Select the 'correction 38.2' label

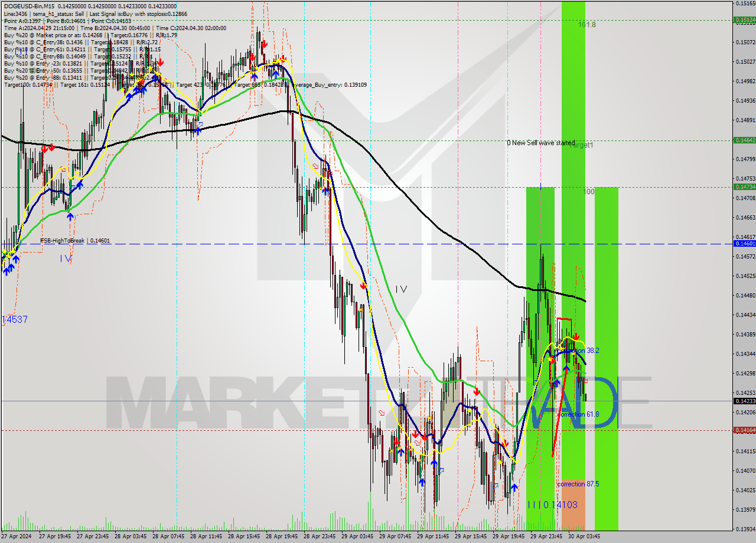coord(579,351)
